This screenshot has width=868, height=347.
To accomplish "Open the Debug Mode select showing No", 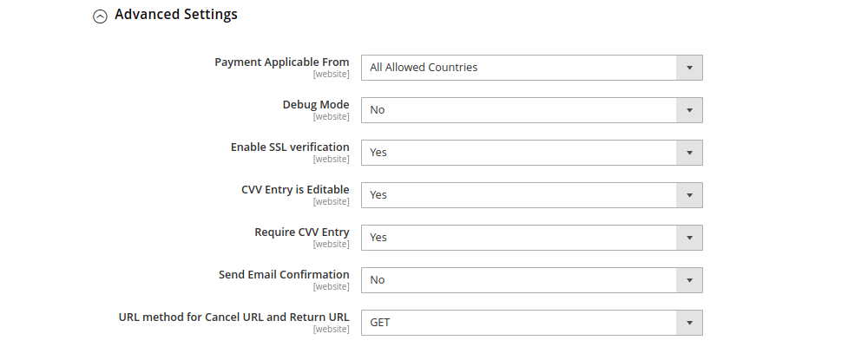I will point(518,110).
